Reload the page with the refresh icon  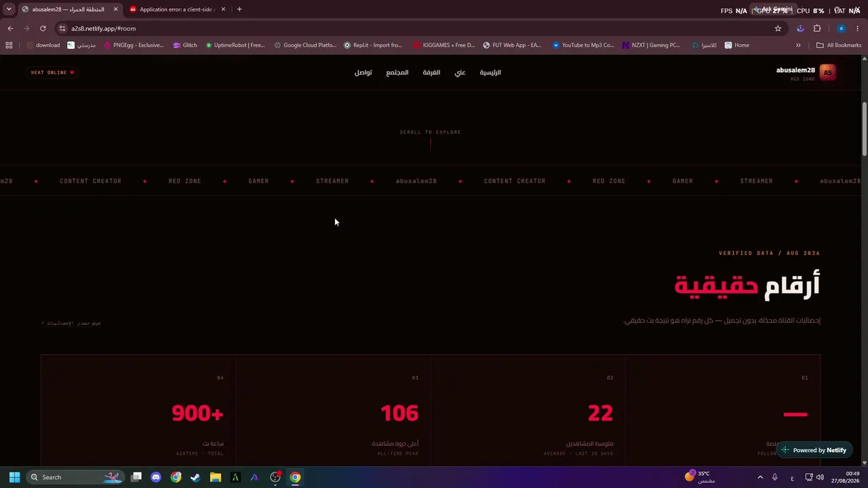pyautogui.click(x=43, y=28)
